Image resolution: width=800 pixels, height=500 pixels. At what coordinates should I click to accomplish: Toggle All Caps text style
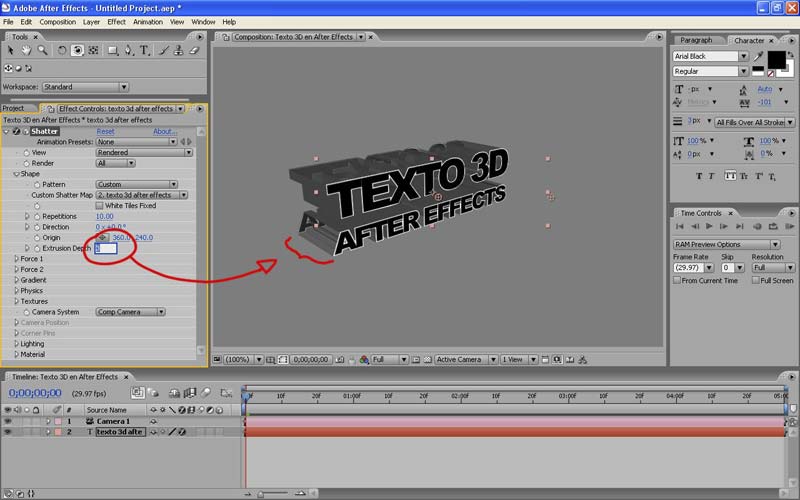click(x=730, y=176)
